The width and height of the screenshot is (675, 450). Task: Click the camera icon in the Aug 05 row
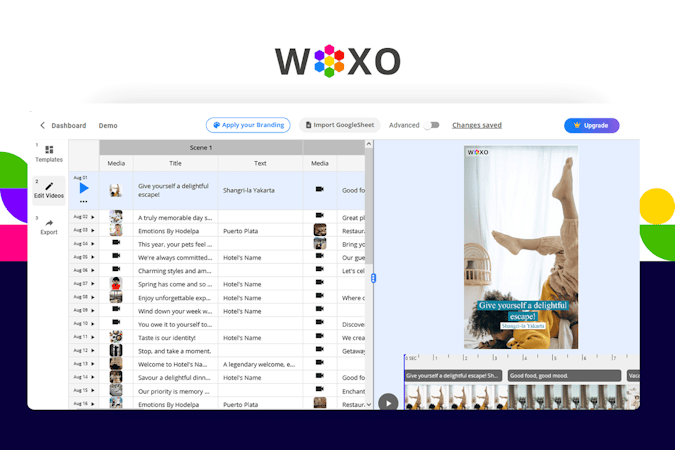(116, 256)
